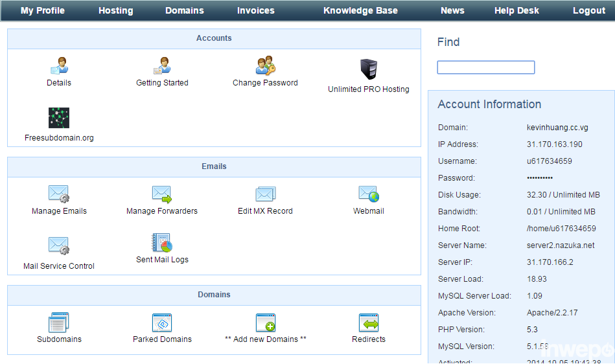Open the account Details icon
Viewport: 615px width, 364px height.
(59, 66)
